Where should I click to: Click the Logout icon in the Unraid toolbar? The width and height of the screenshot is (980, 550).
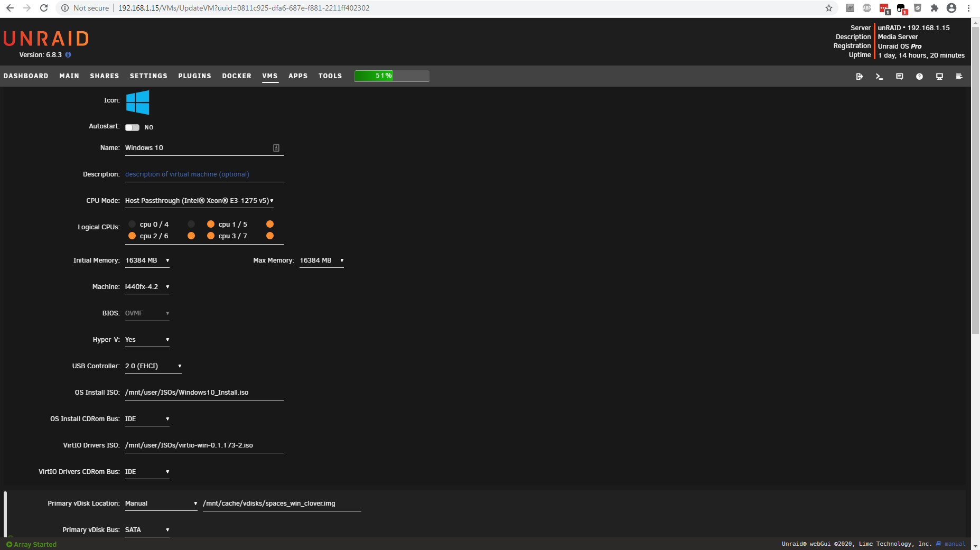pos(860,77)
